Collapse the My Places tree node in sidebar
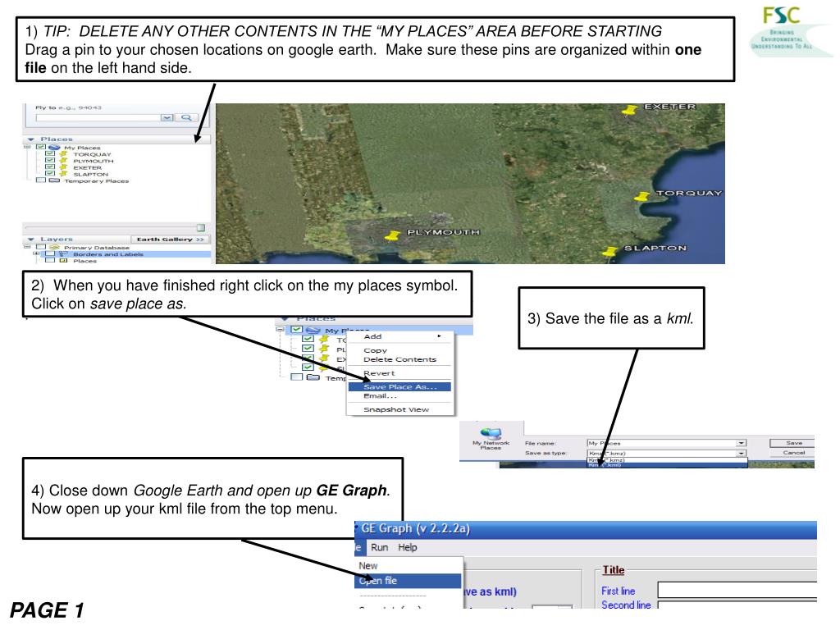 pos(27,147)
